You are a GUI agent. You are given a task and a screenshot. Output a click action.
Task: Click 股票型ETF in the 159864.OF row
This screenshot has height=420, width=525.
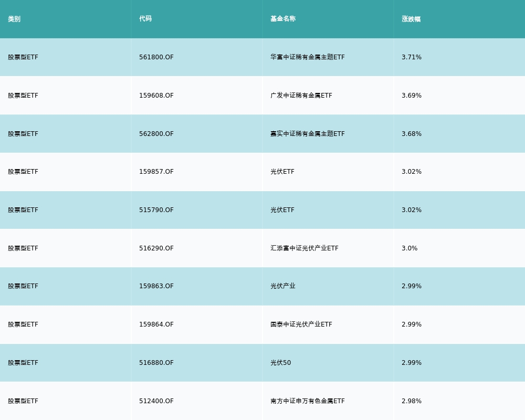pyautogui.click(x=23, y=324)
